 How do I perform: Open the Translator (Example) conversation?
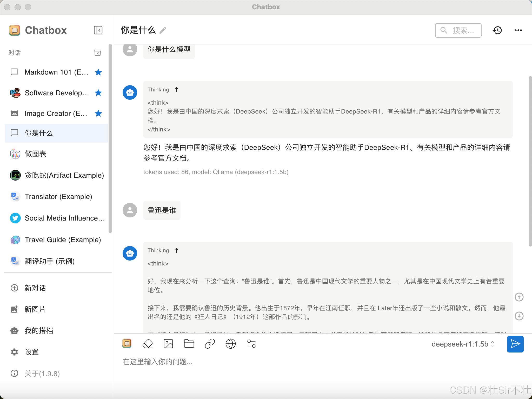pyautogui.click(x=56, y=196)
